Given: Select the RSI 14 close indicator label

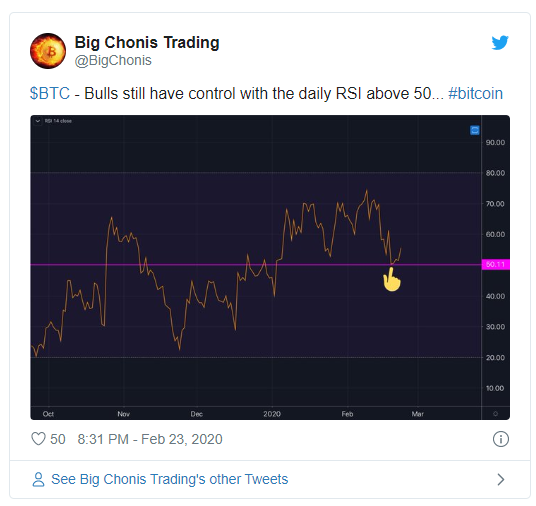Looking at the screenshot, I should coord(58,121).
